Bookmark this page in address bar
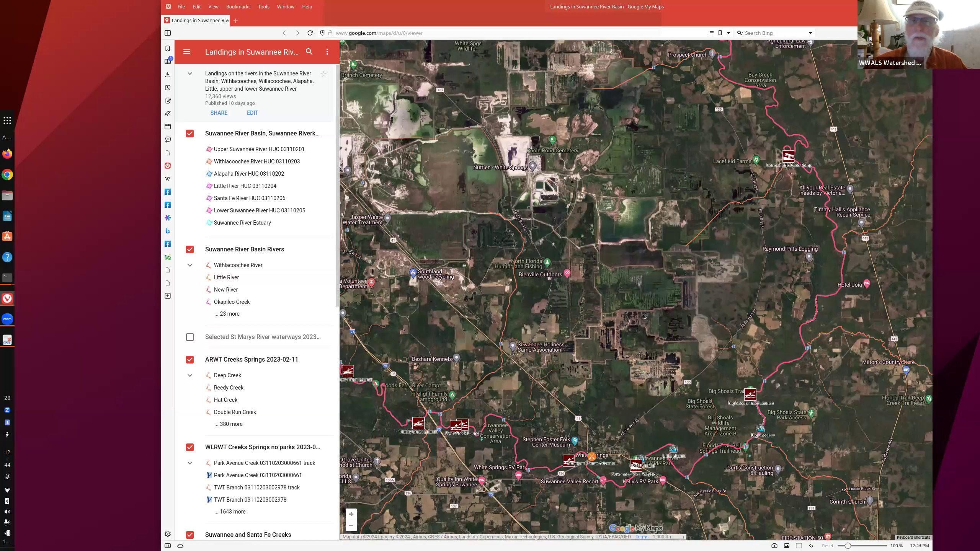980x551 pixels. point(720,33)
